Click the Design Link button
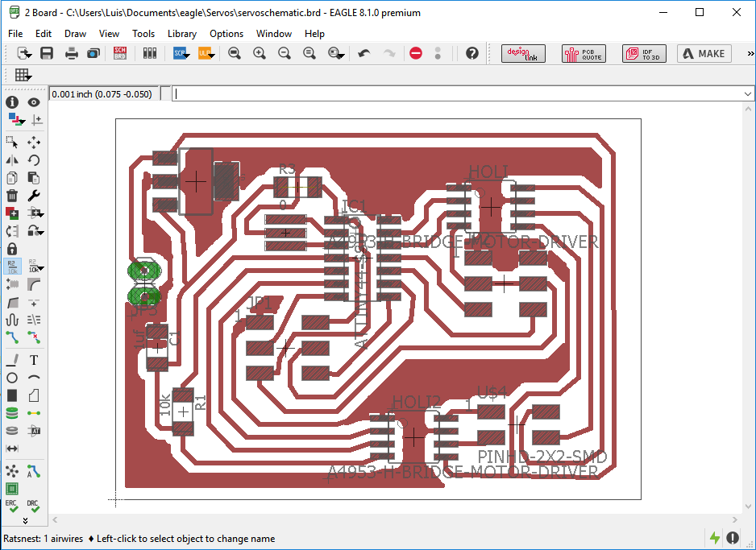 tap(523, 53)
